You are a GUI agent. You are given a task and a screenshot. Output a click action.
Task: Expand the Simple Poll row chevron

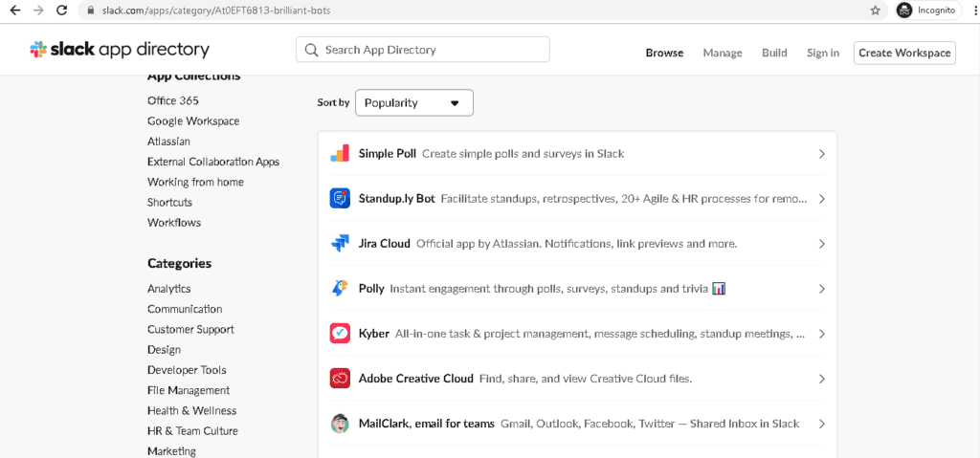[822, 154]
